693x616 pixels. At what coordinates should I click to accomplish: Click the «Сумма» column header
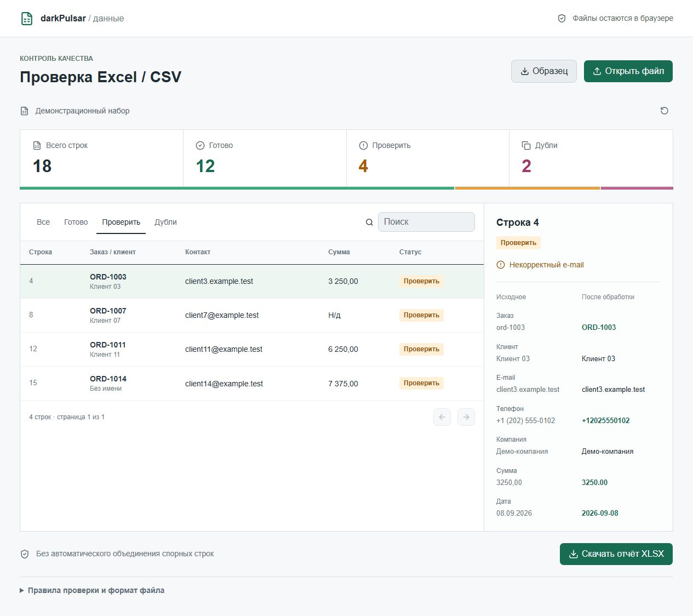click(339, 252)
